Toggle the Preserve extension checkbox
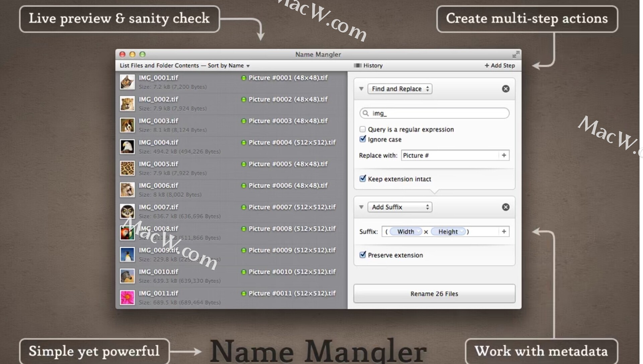This screenshot has height=364, width=643. pyautogui.click(x=362, y=255)
